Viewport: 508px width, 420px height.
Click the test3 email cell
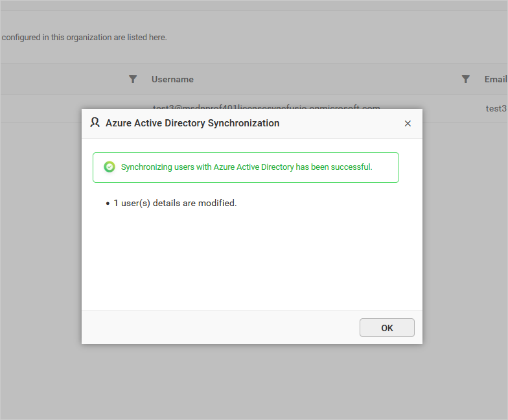click(496, 109)
